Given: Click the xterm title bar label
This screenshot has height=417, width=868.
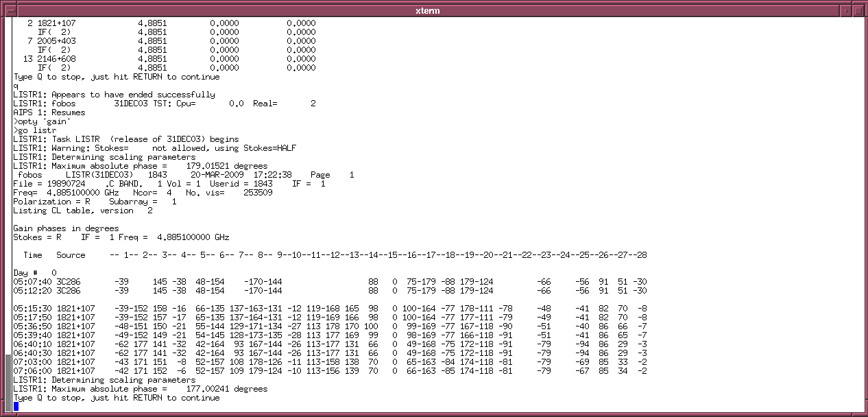Looking at the screenshot, I should click(428, 10).
